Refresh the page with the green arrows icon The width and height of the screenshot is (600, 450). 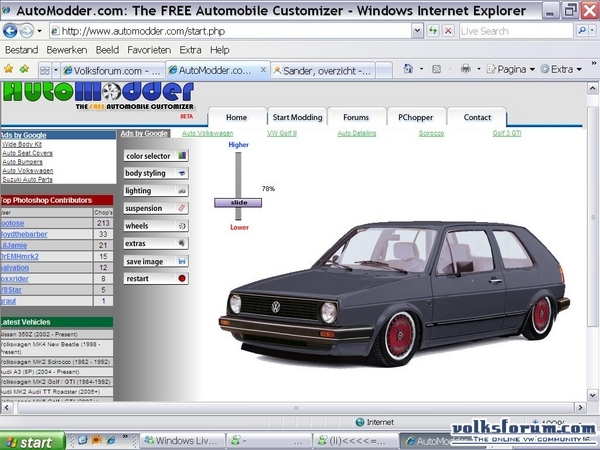pyautogui.click(x=433, y=31)
